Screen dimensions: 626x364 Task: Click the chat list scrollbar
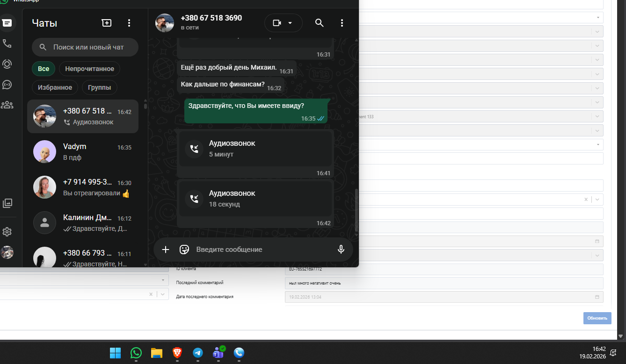pyautogui.click(x=145, y=106)
